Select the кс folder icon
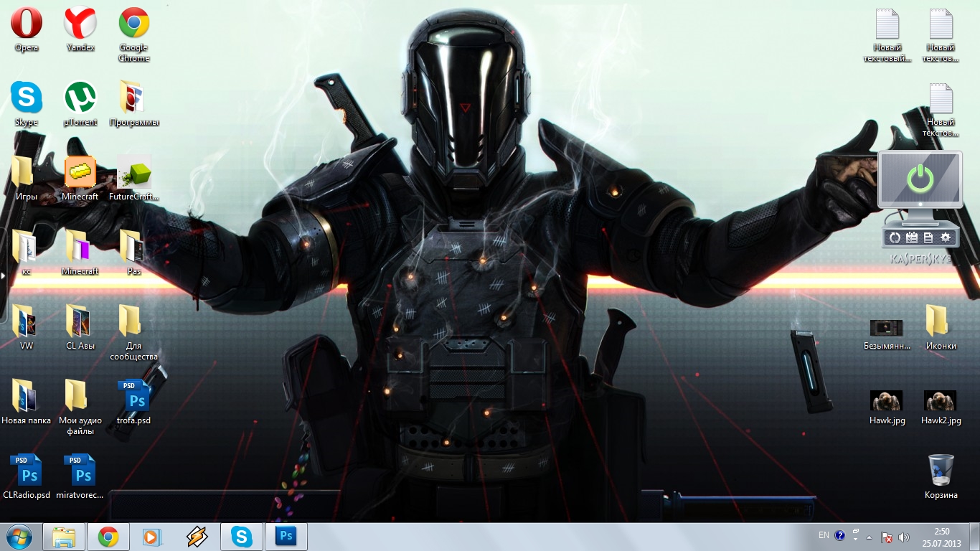The width and height of the screenshot is (980, 551). click(27, 253)
